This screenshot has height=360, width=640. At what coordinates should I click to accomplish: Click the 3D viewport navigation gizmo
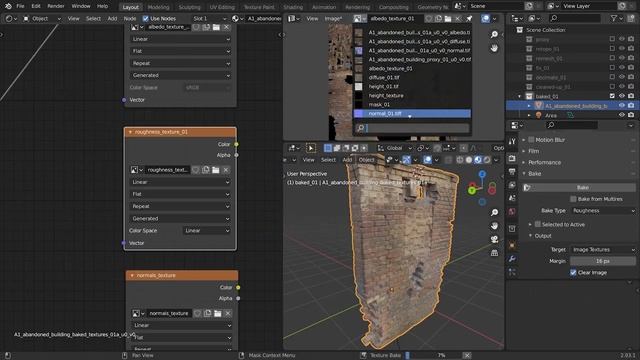pyautogui.click(x=482, y=188)
